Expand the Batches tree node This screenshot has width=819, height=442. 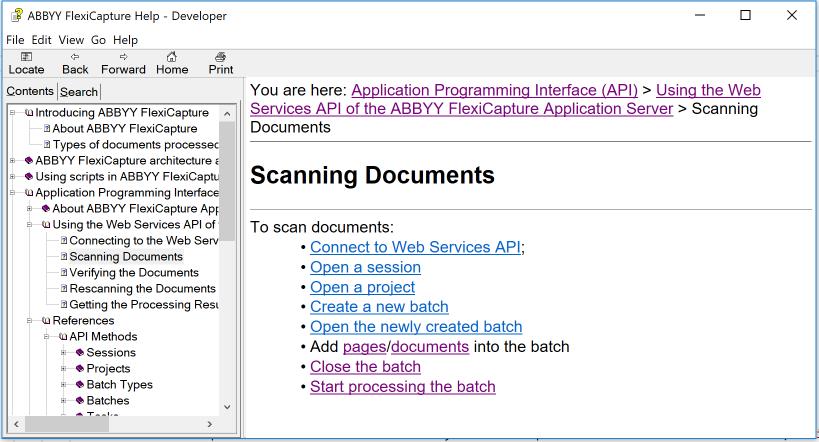pyautogui.click(x=63, y=401)
